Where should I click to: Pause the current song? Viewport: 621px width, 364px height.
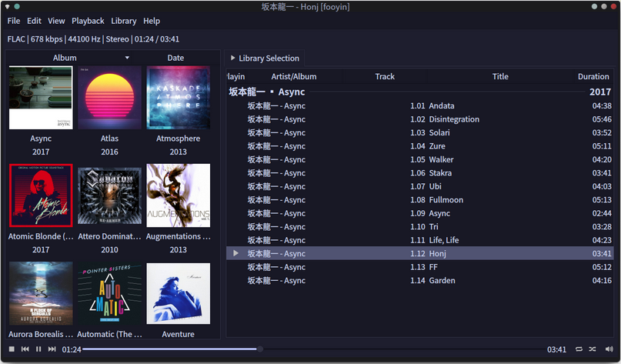[38, 349]
